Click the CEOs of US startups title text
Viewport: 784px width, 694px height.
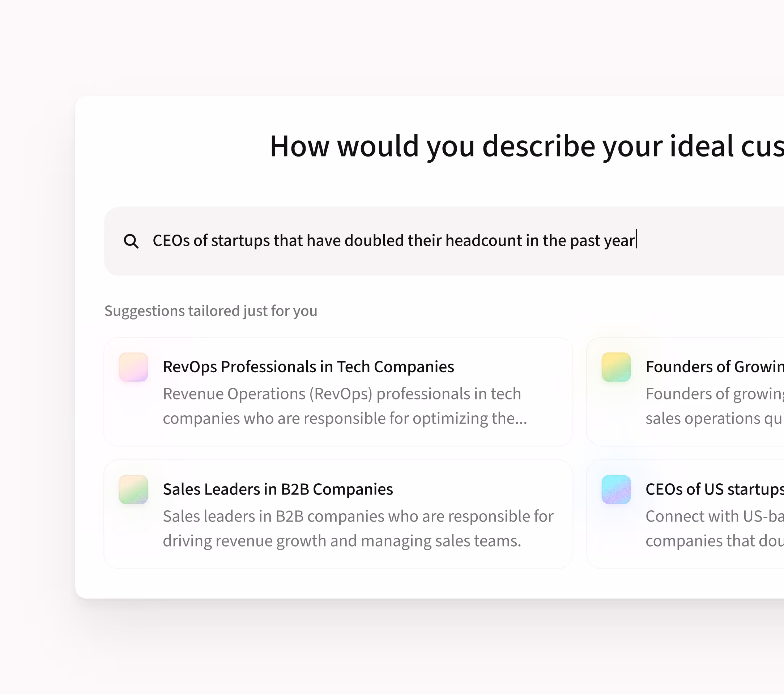[x=713, y=489]
